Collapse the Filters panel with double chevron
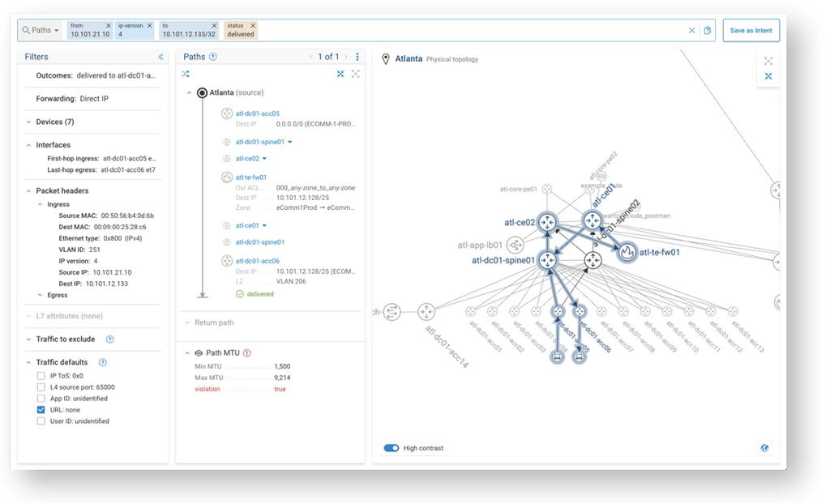This screenshot has width=830, height=504. click(160, 57)
